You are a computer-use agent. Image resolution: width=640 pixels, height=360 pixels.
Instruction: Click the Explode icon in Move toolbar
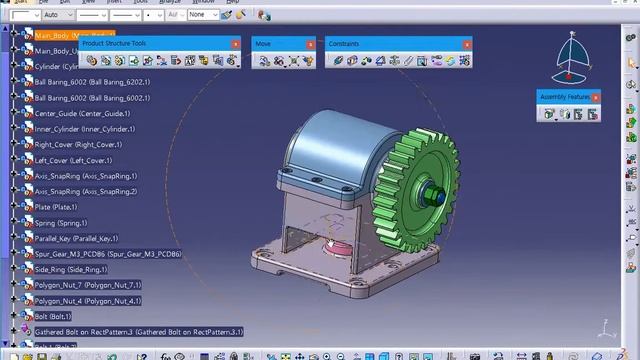click(294, 61)
